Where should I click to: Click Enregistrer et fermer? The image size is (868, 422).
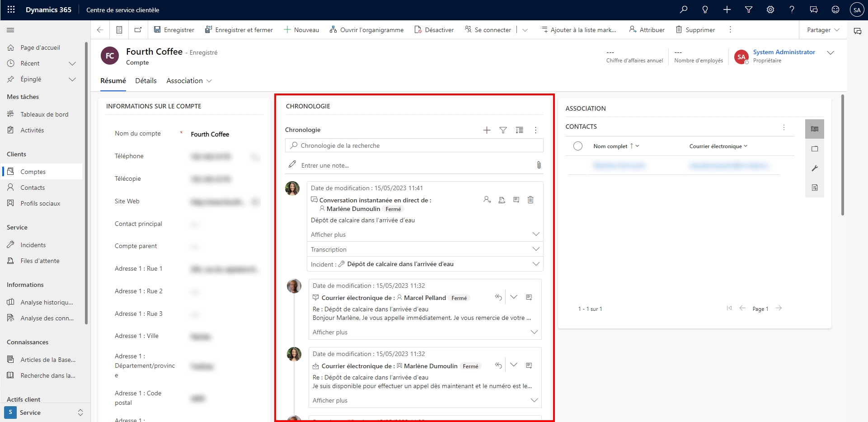239,30
